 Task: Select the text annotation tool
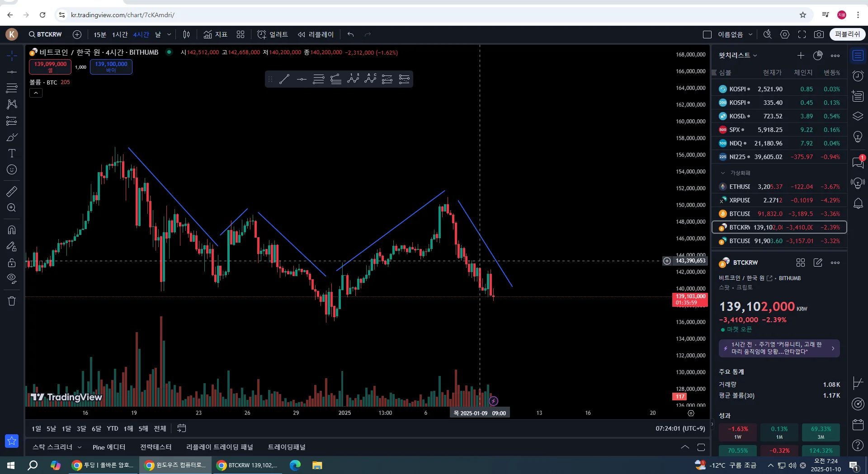(x=12, y=153)
